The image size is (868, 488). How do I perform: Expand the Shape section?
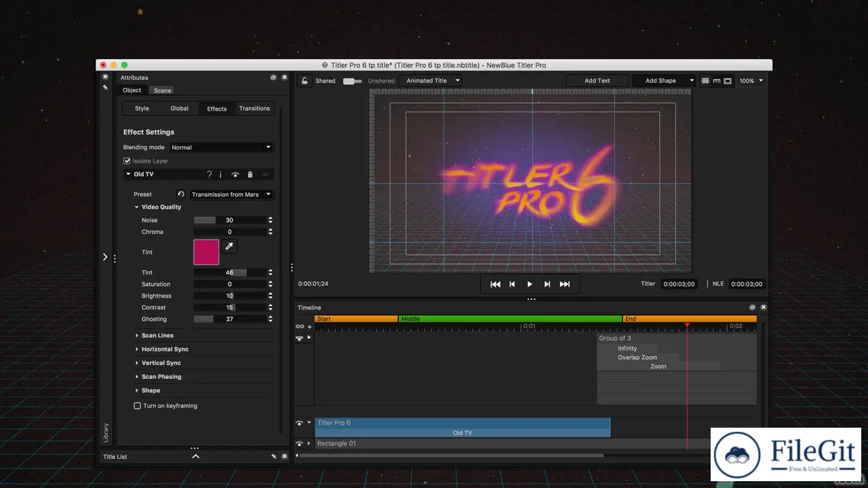136,390
